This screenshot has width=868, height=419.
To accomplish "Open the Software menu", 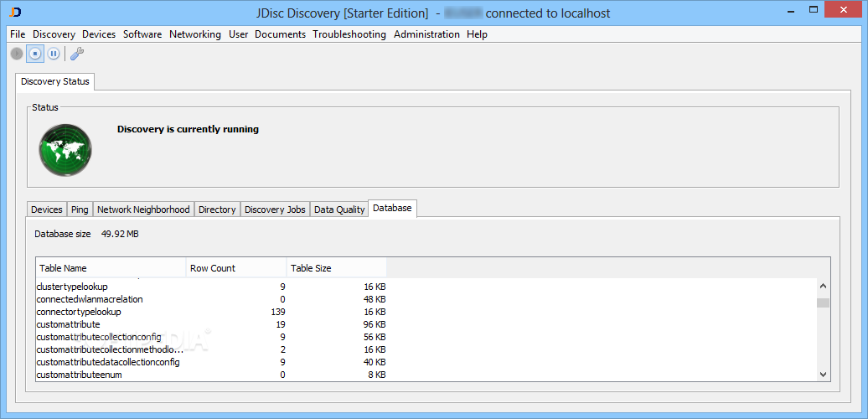I will coord(142,34).
